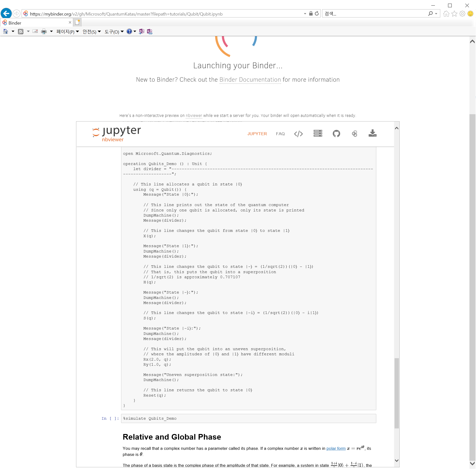Refresh the page with reload icon

click(x=317, y=14)
